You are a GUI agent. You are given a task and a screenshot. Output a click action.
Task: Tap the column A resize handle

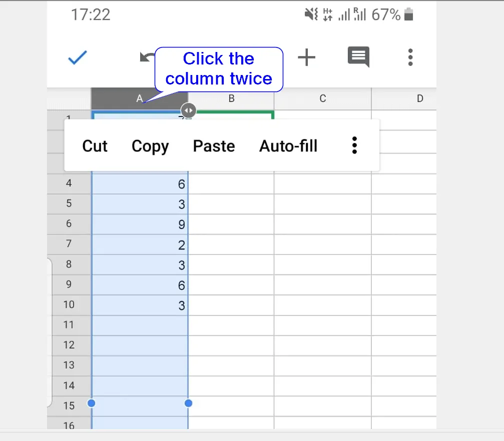pos(188,110)
